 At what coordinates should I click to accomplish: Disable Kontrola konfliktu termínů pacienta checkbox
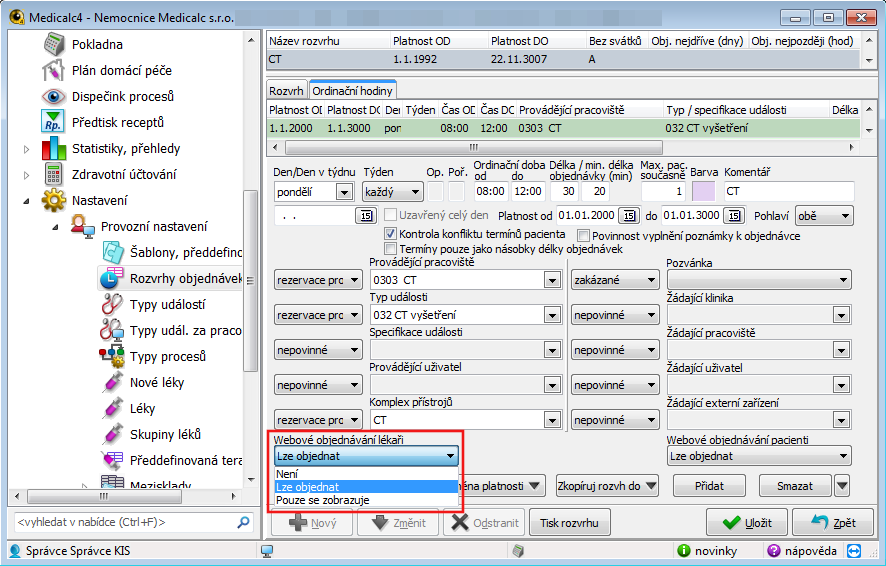click(x=391, y=233)
